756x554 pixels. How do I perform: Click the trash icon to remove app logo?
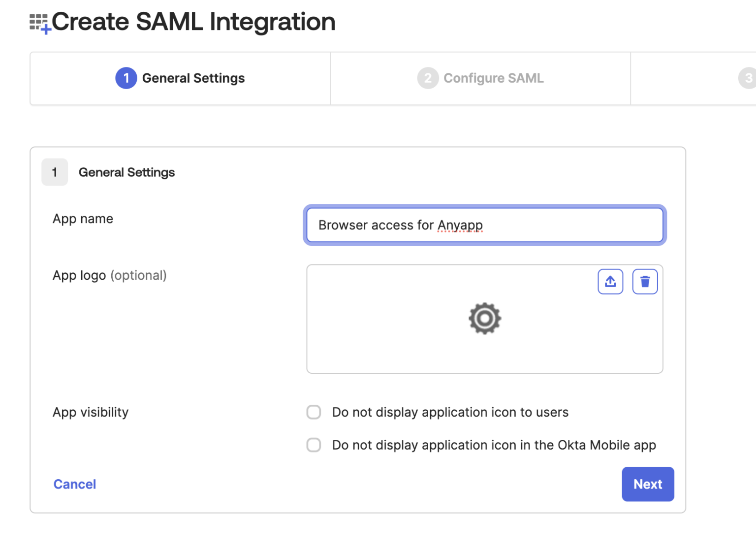tap(645, 281)
